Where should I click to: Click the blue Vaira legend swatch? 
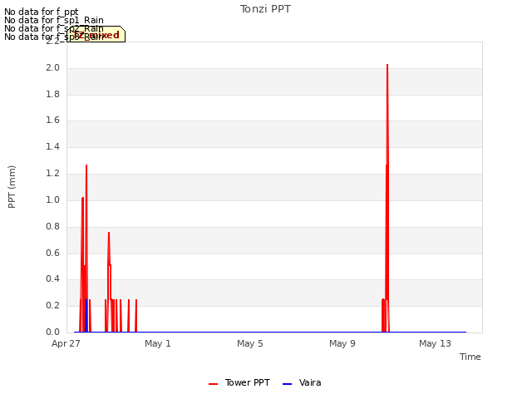pyautogui.click(x=287, y=384)
